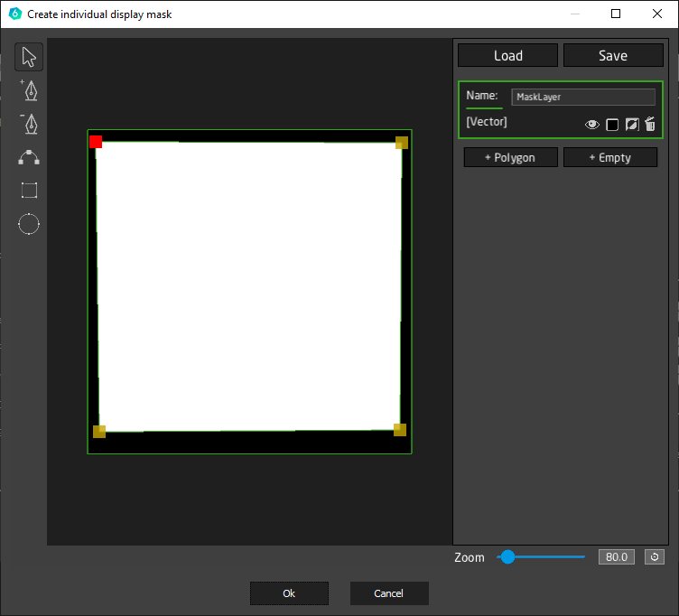
Task: Click the Zoom slider handle
Action: pos(507,557)
